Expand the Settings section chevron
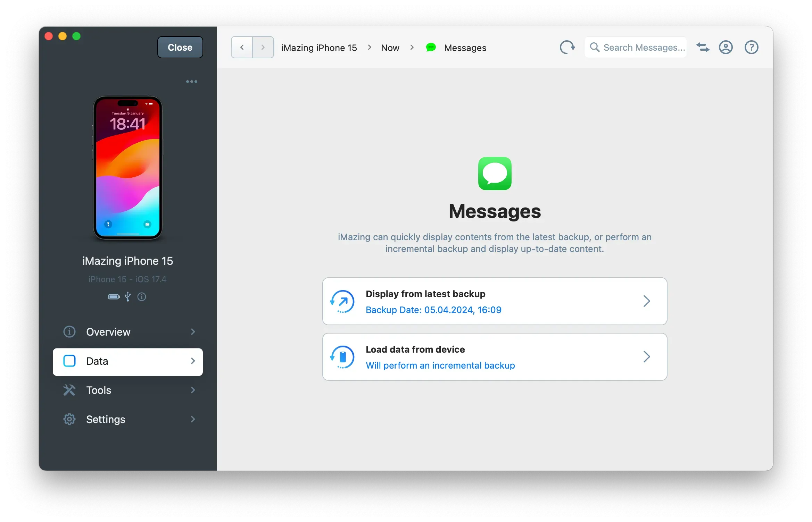Image resolution: width=812 pixels, height=522 pixels. tap(193, 419)
